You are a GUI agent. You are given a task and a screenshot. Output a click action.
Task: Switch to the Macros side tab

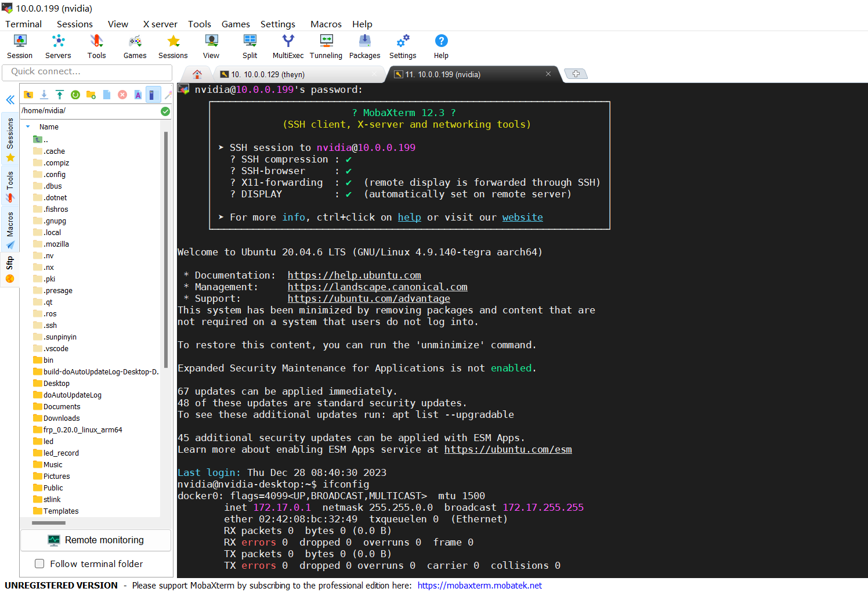[x=10, y=230]
